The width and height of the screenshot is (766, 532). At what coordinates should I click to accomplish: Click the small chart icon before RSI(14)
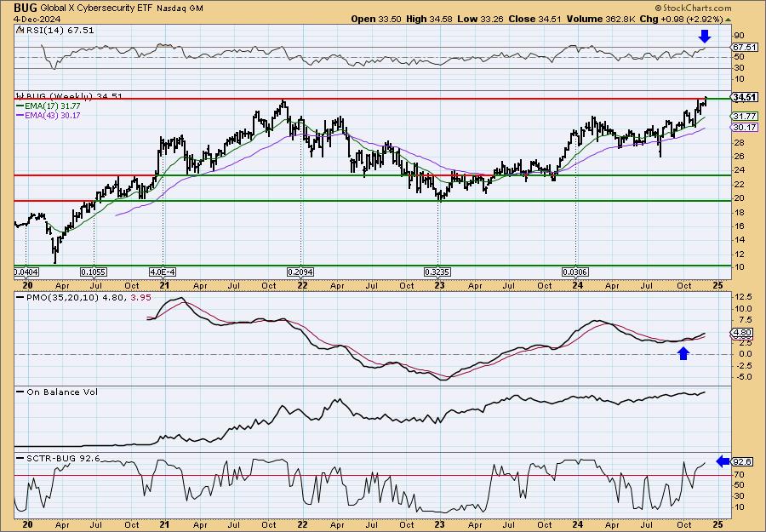pos(20,31)
